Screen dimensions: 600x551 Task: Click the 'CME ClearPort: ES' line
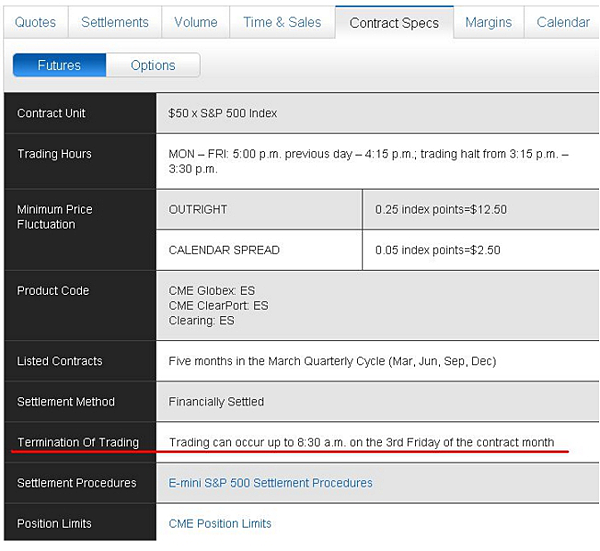click(x=218, y=306)
